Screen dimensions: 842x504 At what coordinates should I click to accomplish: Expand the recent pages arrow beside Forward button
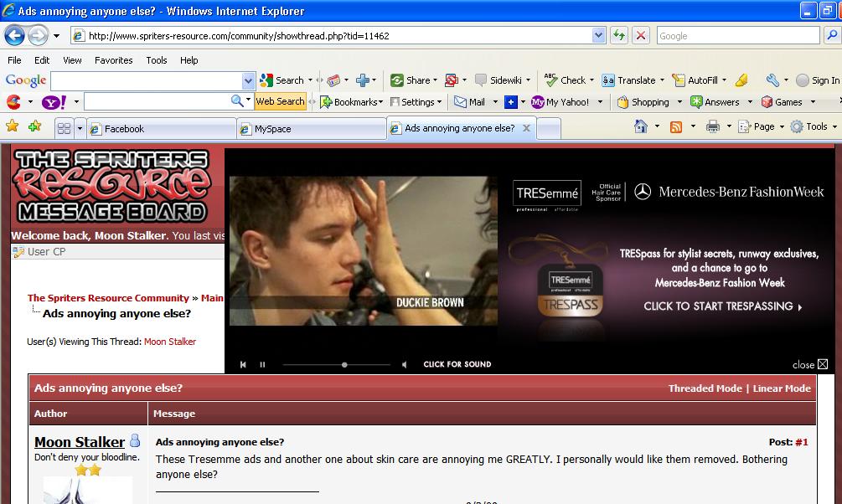coord(56,36)
